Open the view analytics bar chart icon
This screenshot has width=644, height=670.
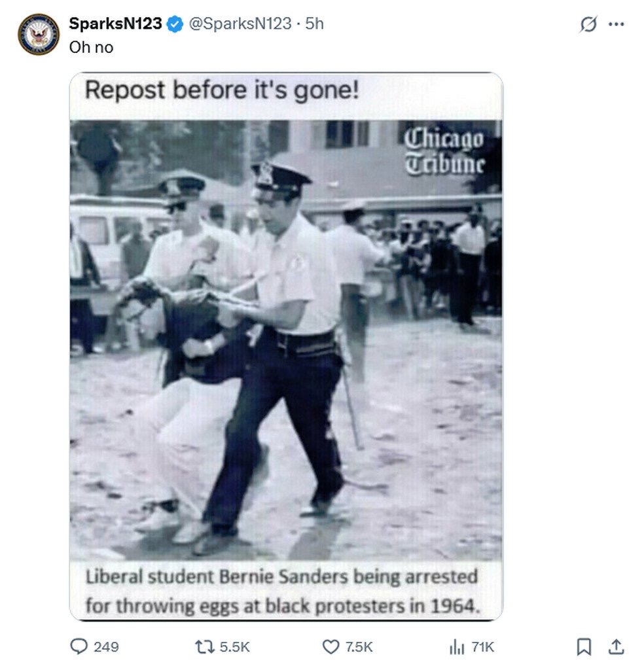point(457,646)
